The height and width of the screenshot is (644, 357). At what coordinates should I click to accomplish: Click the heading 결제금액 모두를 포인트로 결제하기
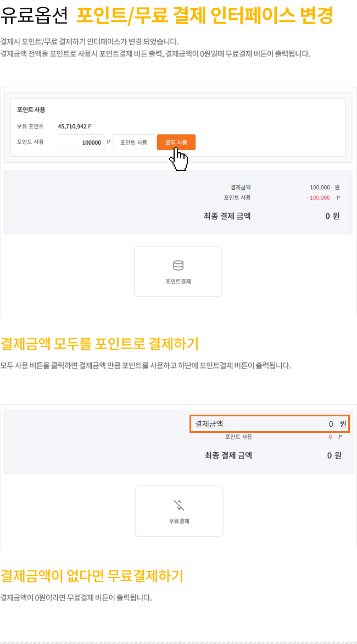pos(99,344)
